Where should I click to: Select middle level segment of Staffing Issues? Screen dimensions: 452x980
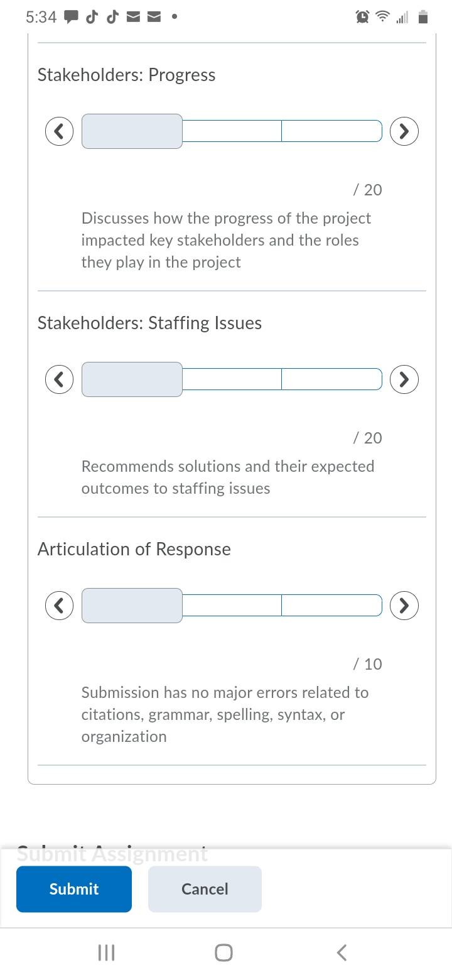click(x=232, y=379)
